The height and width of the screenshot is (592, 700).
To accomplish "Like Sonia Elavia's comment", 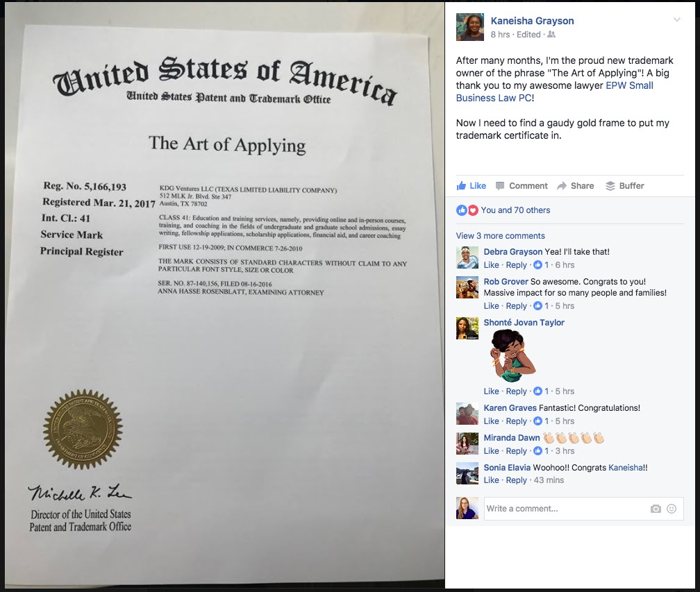I will coord(491,480).
